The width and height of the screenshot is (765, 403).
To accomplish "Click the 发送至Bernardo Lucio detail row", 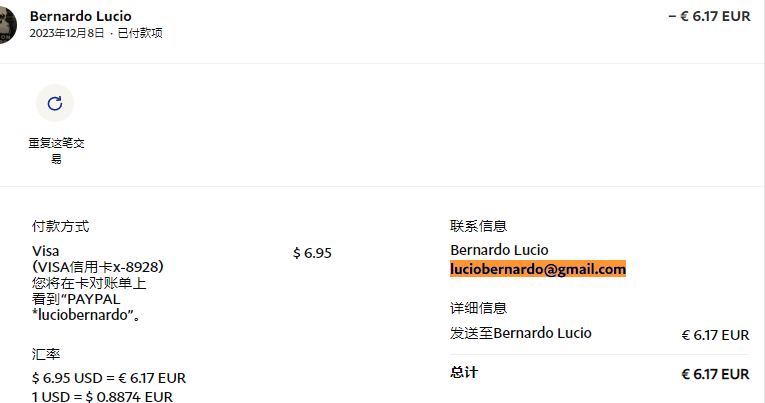I will click(599, 334).
